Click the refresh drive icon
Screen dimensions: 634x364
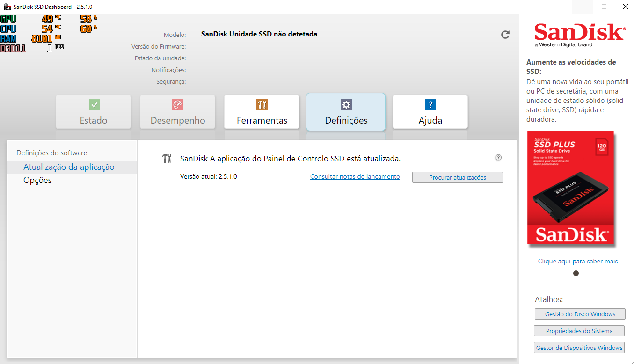[505, 35]
